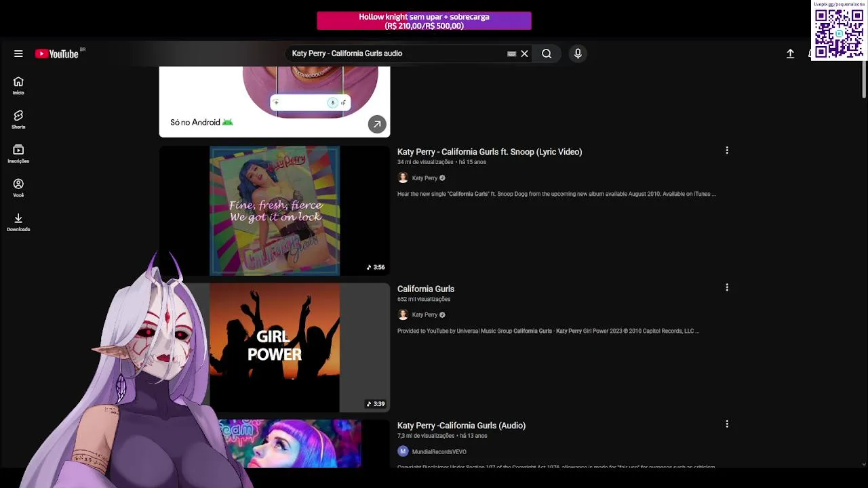This screenshot has height=488, width=868.
Task: Open Shorts in the sidebar
Action: (18, 119)
